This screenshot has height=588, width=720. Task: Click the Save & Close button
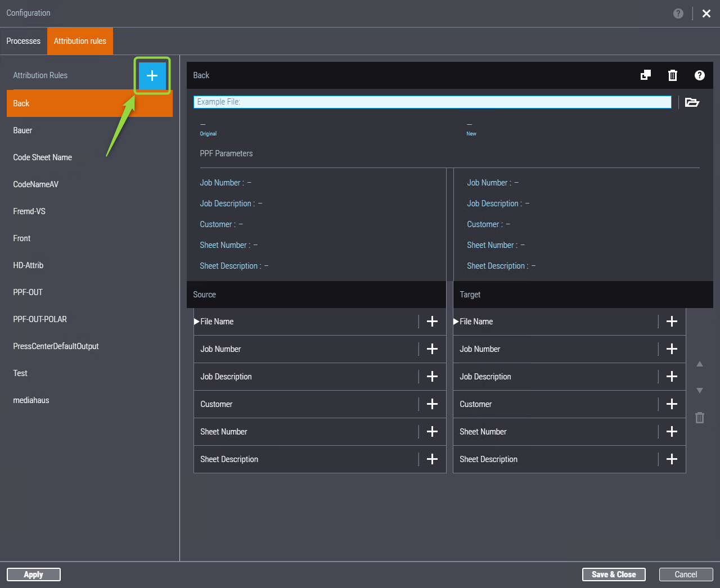pyautogui.click(x=614, y=575)
